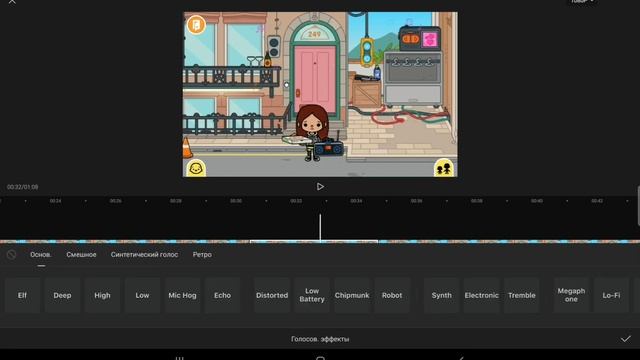The width and height of the screenshot is (640, 360).
Task: Tap the orange music note icon in preview
Action: coord(196,25)
